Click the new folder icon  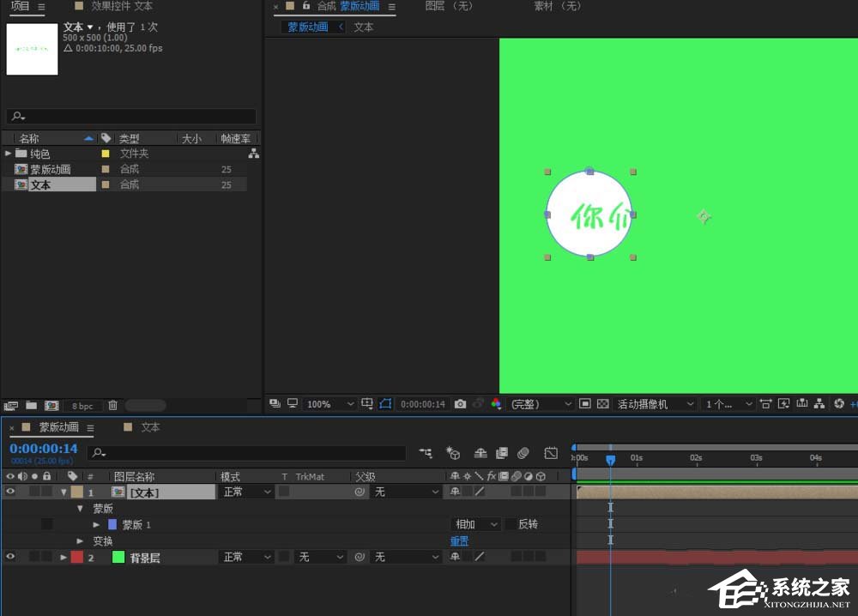coord(32,405)
